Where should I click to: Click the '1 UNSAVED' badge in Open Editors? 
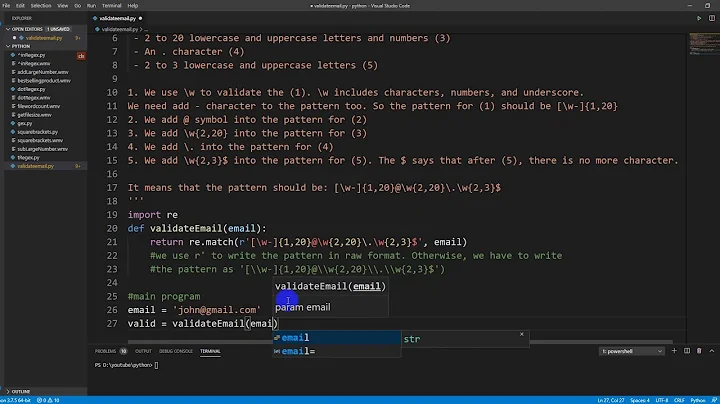point(58,29)
